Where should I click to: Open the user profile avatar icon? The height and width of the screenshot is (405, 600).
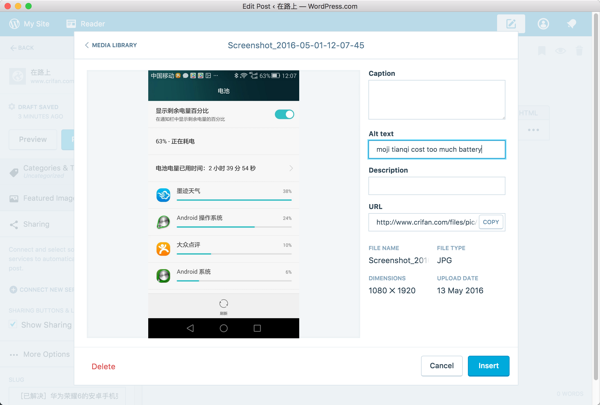[543, 24]
